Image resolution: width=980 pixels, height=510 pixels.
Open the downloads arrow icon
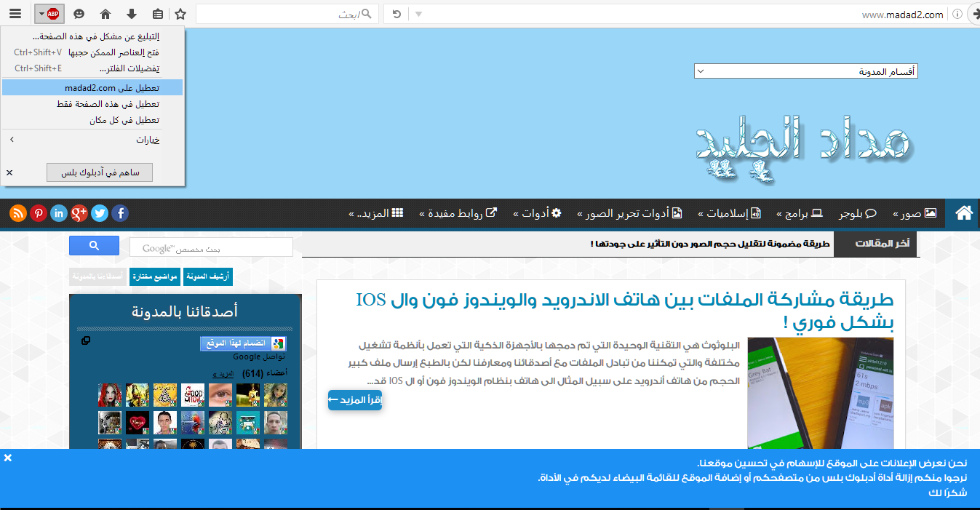tap(132, 14)
